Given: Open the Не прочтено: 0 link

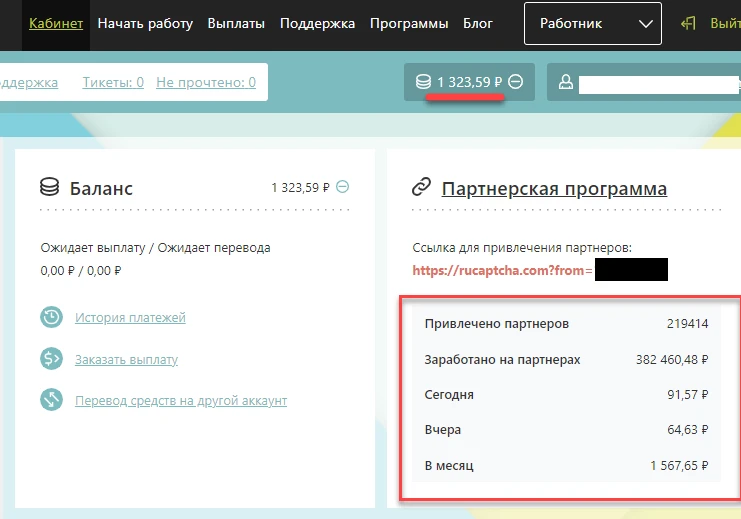Looking at the screenshot, I should pyautogui.click(x=206, y=82).
